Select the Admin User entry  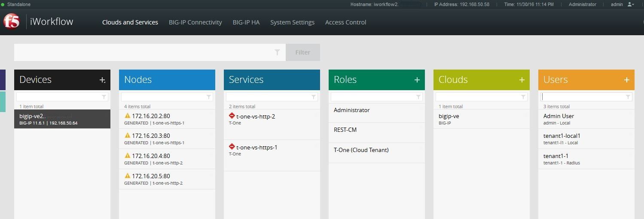coord(586,119)
